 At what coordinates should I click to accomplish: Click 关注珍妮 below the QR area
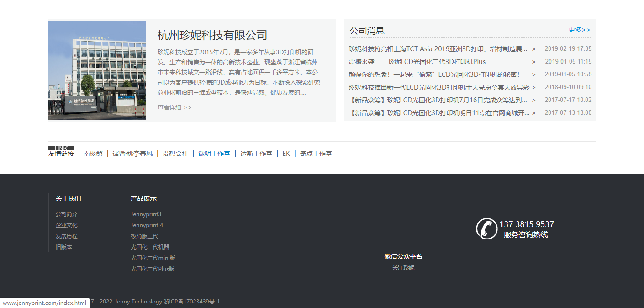pos(402,267)
